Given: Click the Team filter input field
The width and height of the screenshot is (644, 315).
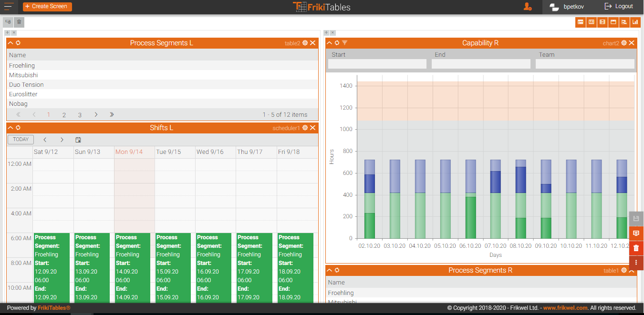Looking at the screenshot, I should click(x=585, y=64).
